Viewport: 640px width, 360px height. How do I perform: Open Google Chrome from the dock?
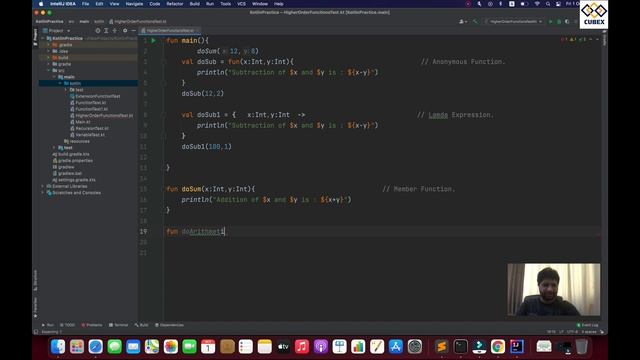pos(498,347)
